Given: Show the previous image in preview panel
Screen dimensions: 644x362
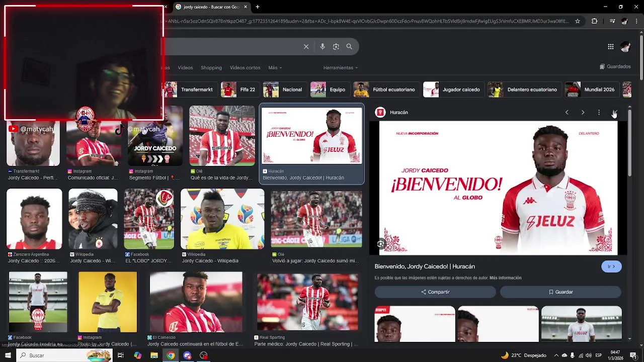Looking at the screenshot, I should (x=567, y=112).
